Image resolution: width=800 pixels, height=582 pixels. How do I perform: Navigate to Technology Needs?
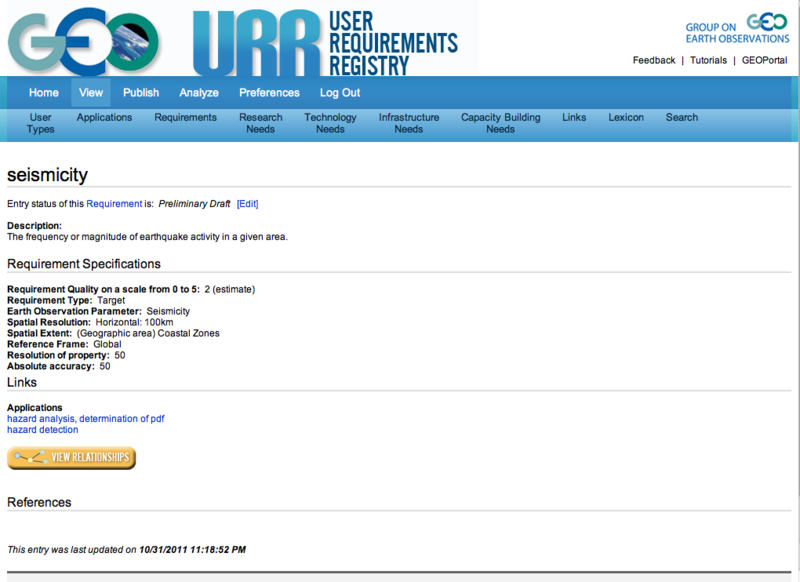[x=330, y=123]
